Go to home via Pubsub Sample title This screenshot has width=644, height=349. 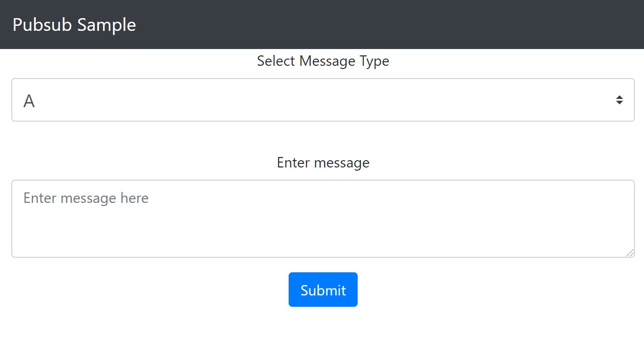pos(74,25)
